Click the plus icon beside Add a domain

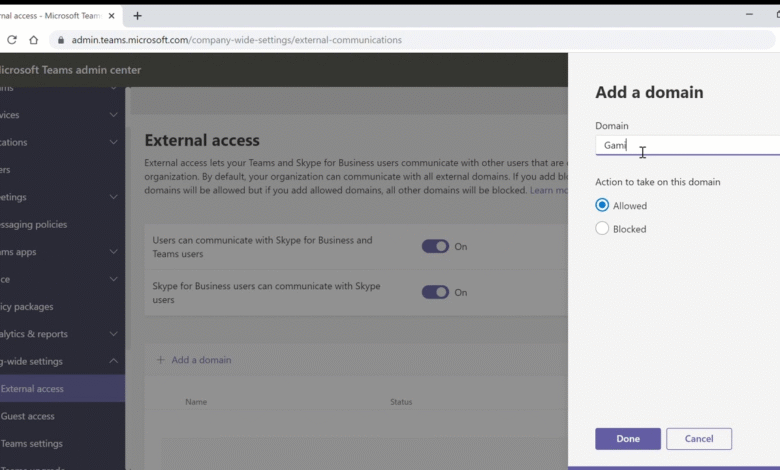[x=160, y=360]
